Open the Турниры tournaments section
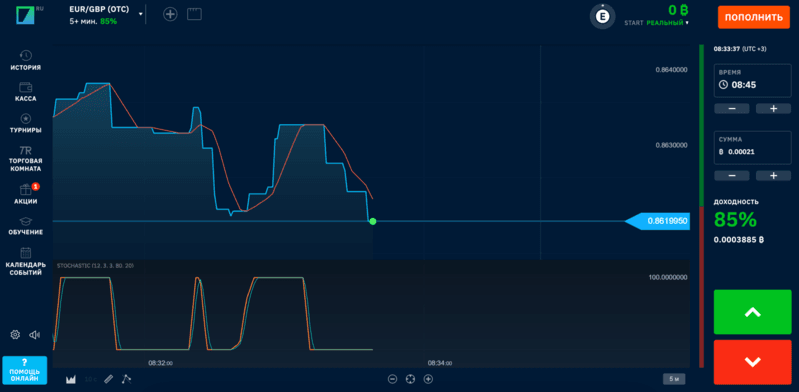The height and width of the screenshot is (392, 799). coord(25,123)
